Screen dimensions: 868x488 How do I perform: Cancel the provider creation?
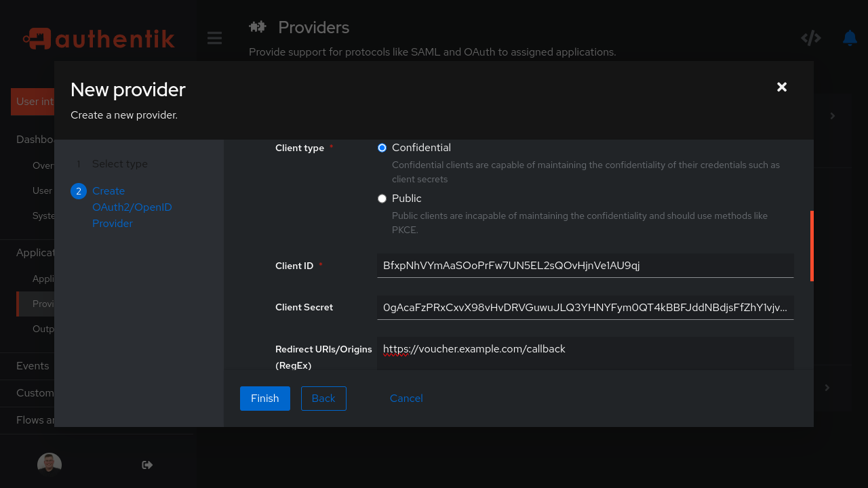pos(406,398)
